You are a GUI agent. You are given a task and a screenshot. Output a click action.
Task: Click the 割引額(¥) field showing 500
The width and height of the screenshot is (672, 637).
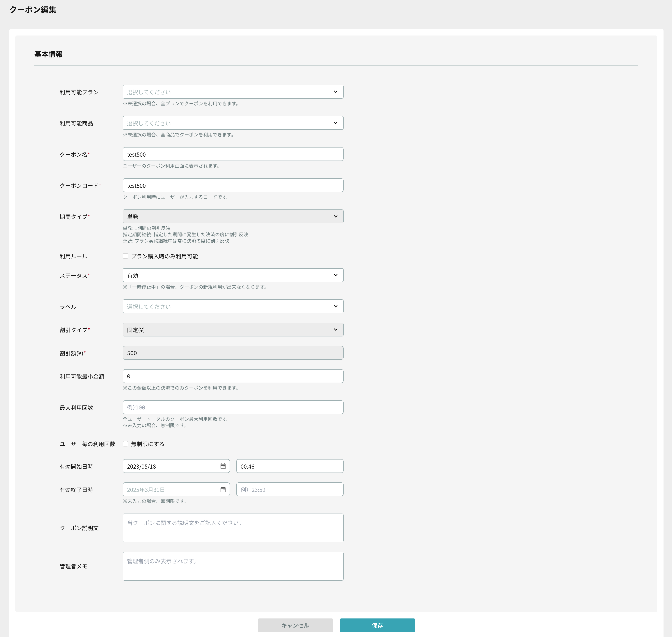pos(233,353)
